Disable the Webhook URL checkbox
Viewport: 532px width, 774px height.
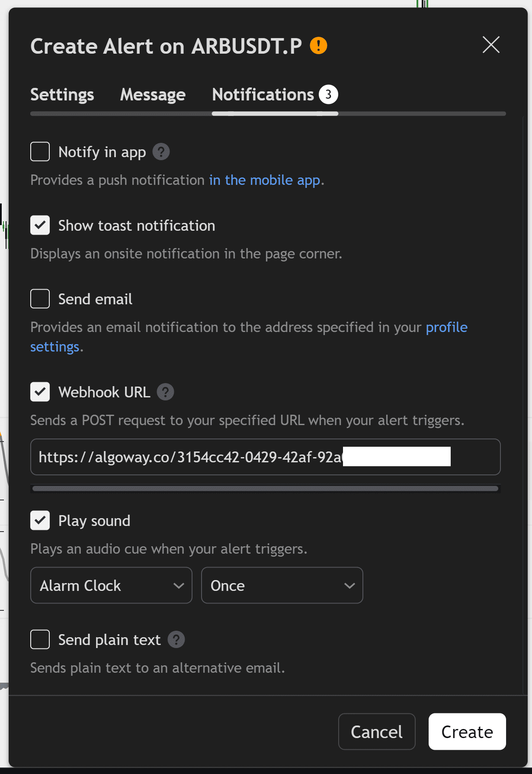coord(40,392)
